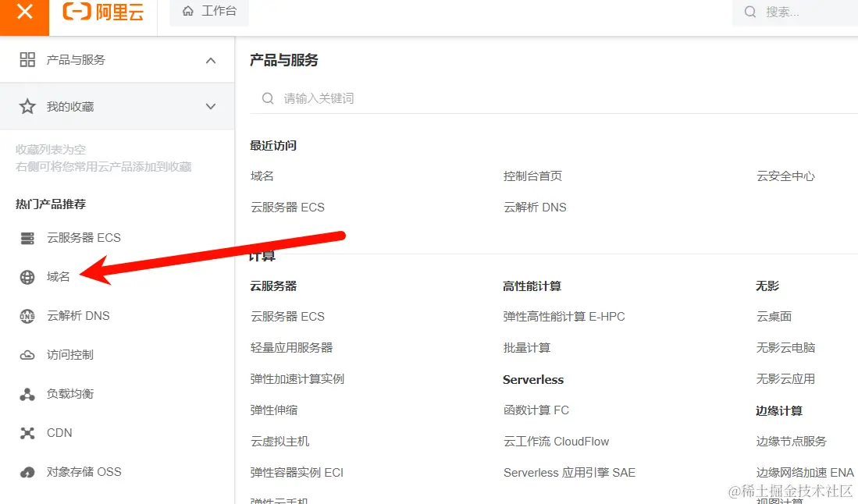Viewport: 858px width, 504px height.
Task: Open 云虚拟主机
Action: (279, 441)
